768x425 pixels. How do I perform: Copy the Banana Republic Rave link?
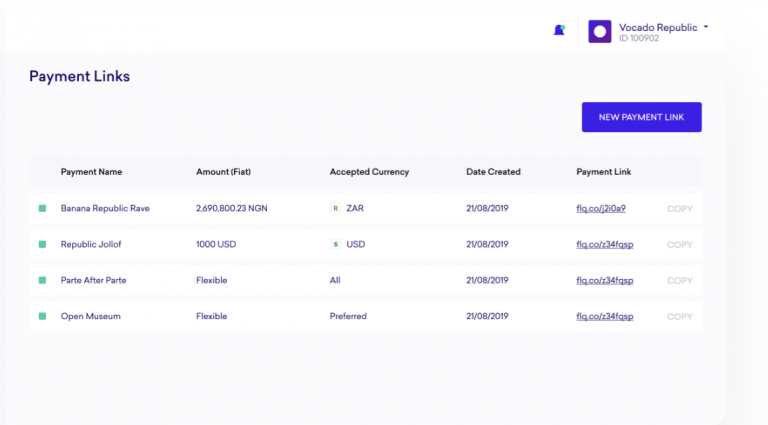(680, 209)
